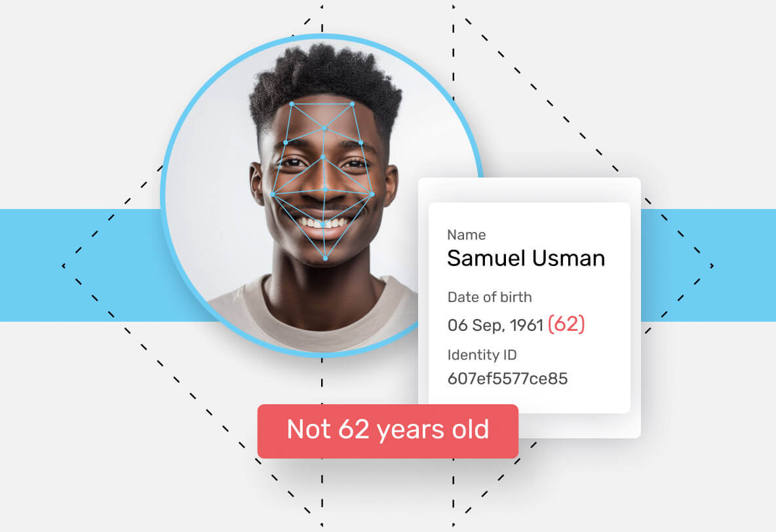Click the blue band right of the card
This screenshot has height=532, width=776.
coord(708,265)
